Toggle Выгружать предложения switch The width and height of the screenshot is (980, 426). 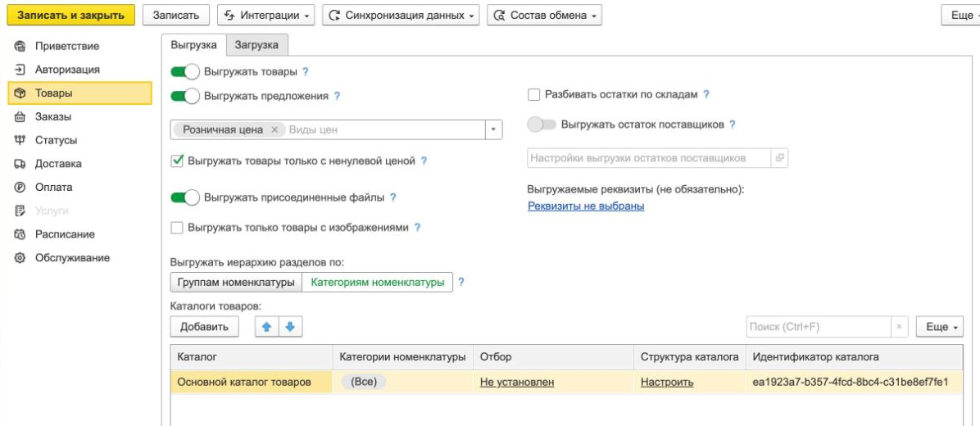[185, 96]
